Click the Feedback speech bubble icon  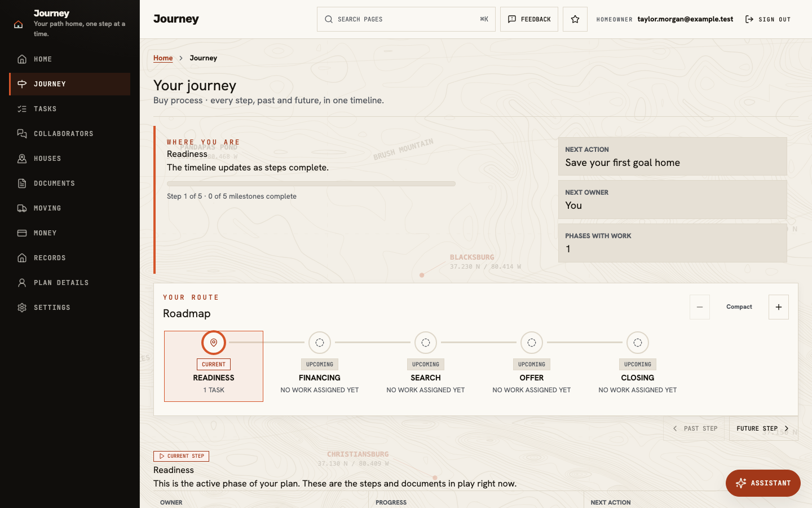point(512,19)
